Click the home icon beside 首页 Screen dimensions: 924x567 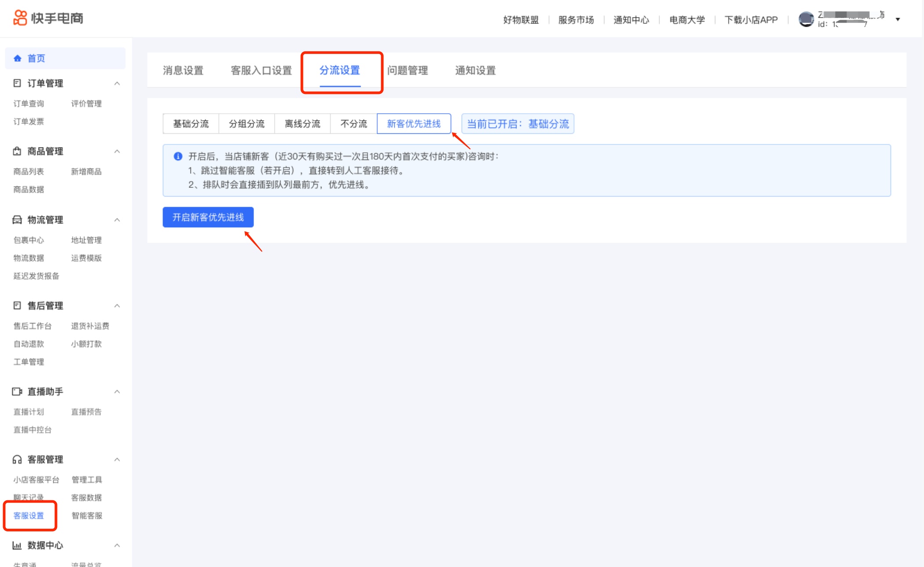pos(18,58)
